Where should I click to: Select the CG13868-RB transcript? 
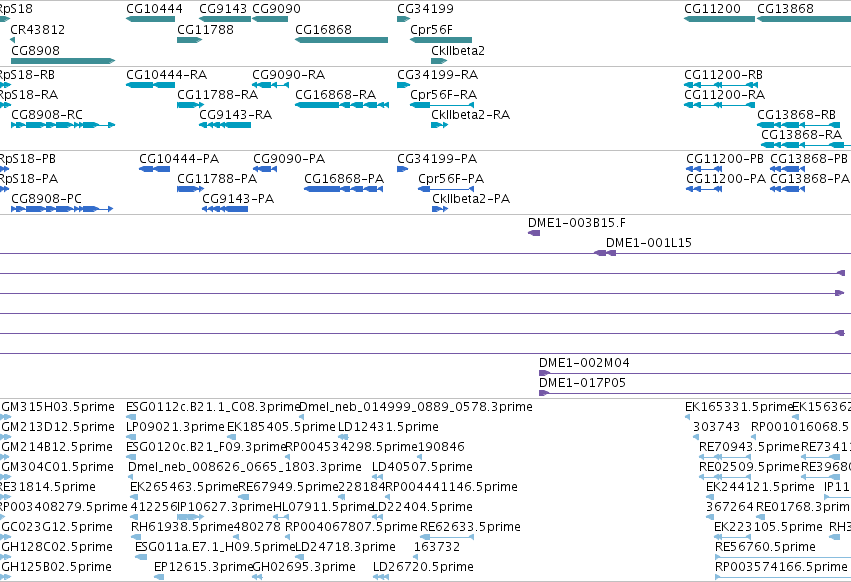pyautogui.click(x=798, y=125)
